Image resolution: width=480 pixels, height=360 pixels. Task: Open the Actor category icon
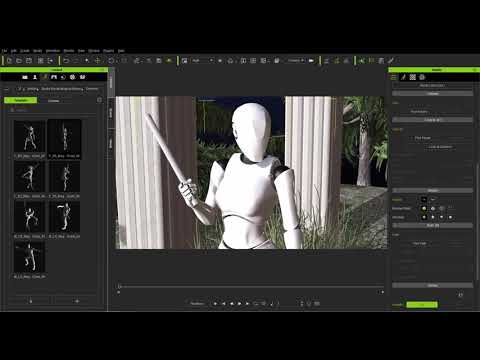click(35, 77)
